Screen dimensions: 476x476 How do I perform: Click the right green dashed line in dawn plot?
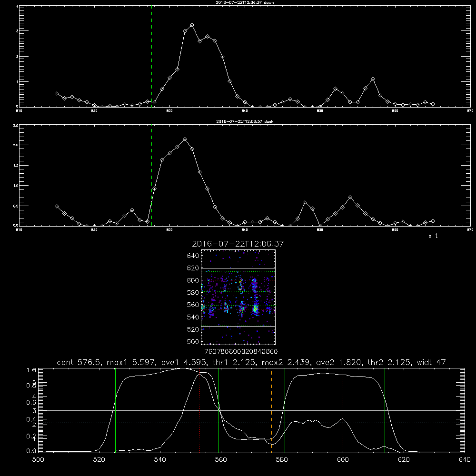pyautogui.click(x=263, y=56)
